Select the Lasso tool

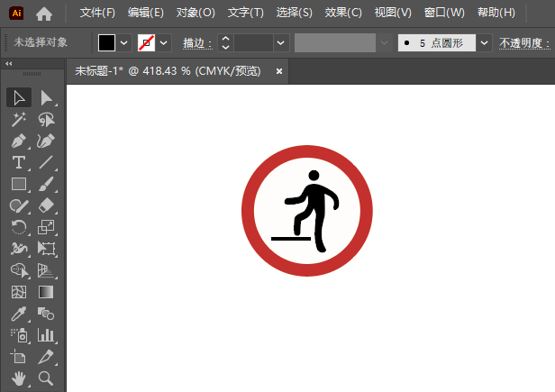pyautogui.click(x=46, y=119)
